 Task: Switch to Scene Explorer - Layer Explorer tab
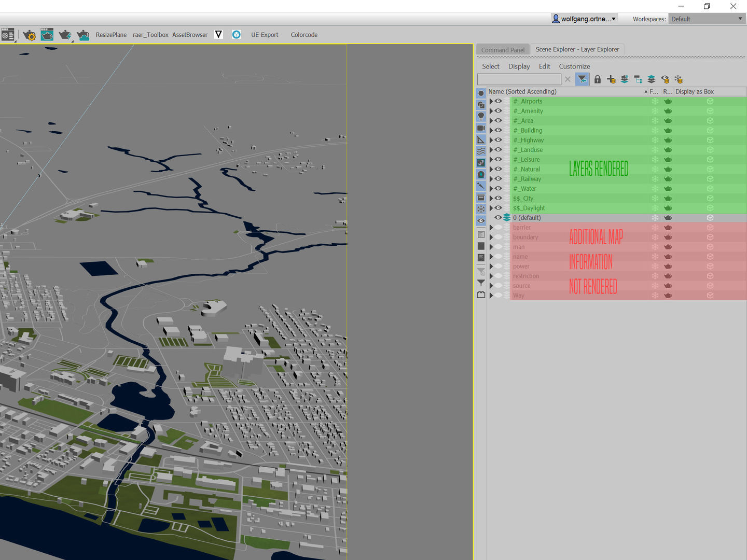[577, 49]
